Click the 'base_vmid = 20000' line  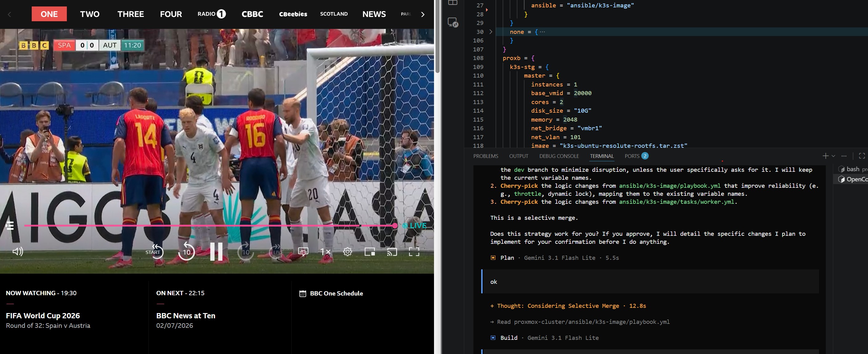pyautogui.click(x=561, y=93)
